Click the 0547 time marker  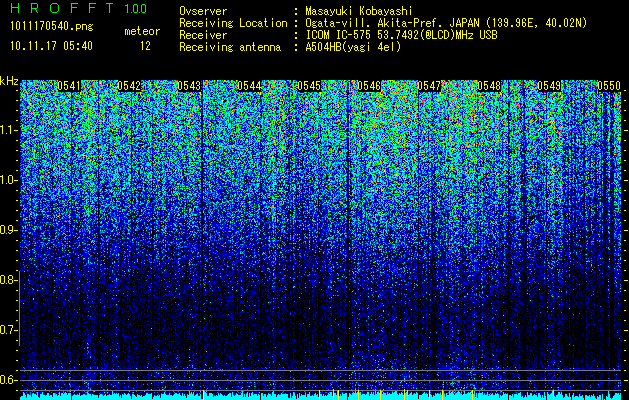(429, 86)
